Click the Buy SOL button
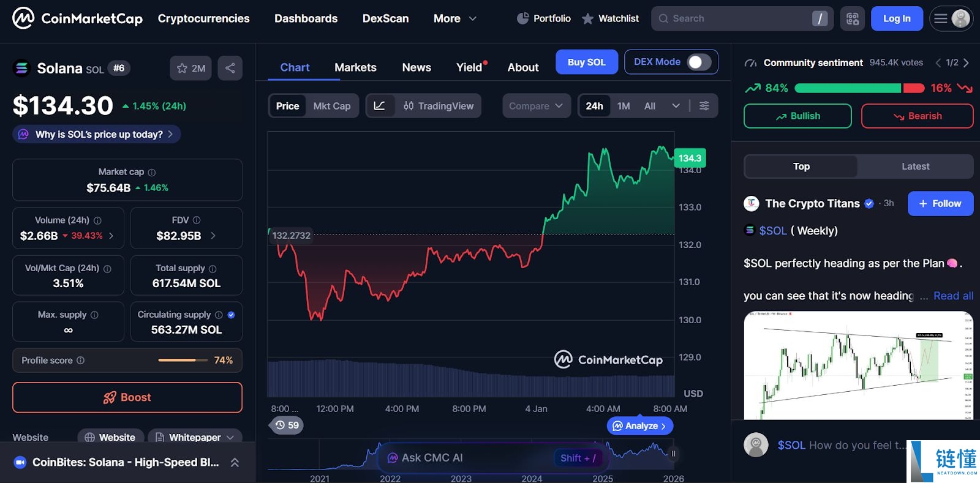The image size is (980, 483). coord(586,62)
